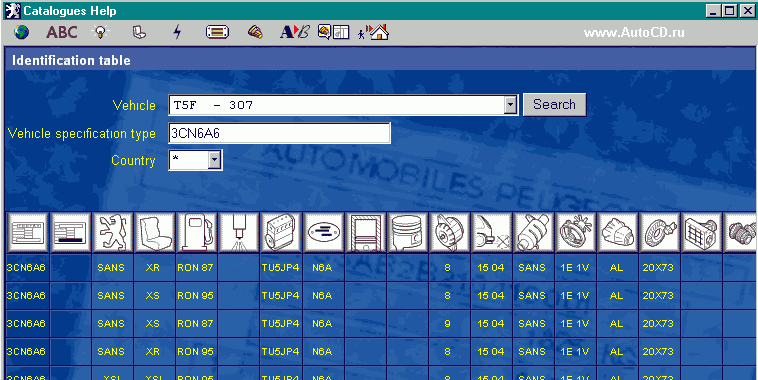Open the Catalogues Help menu title
The image size is (758, 380).
tap(70, 11)
